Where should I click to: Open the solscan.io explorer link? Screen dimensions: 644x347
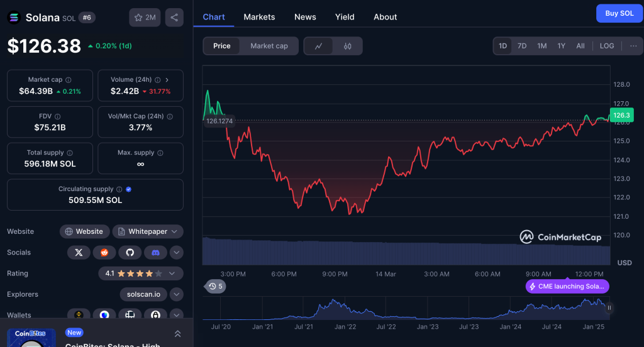143,294
